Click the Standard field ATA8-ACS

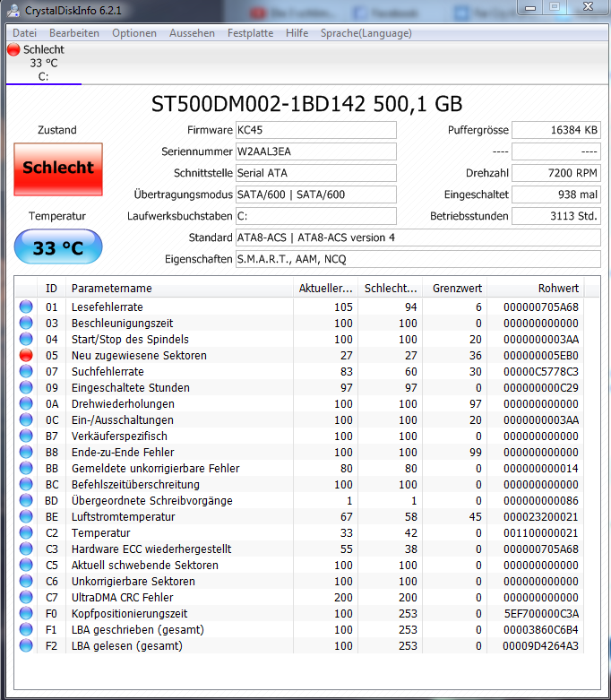tap(417, 238)
